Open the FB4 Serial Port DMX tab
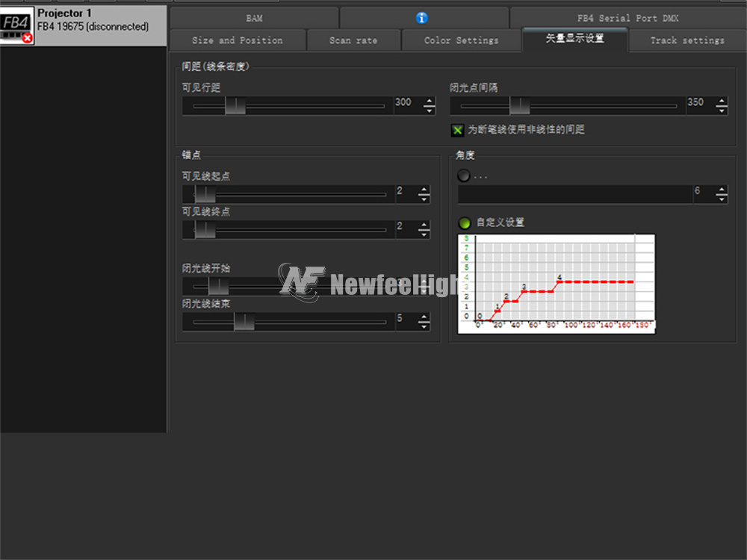This screenshot has width=747, height=560. (x=628, y=18)
